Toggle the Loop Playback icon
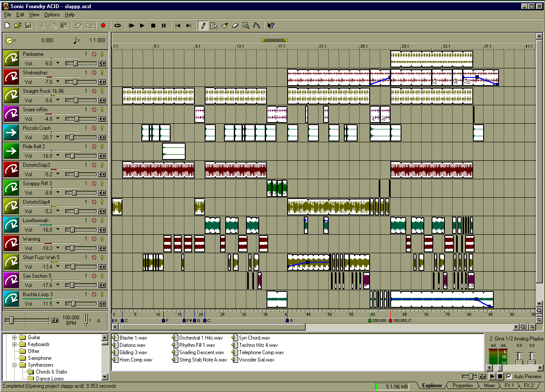 tap(117, 26)
